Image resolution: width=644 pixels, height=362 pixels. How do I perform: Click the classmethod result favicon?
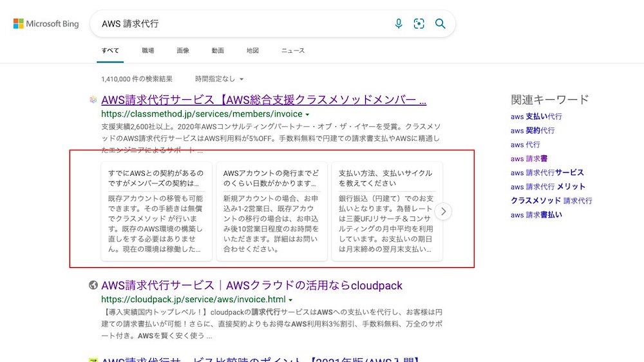[93, 100]
